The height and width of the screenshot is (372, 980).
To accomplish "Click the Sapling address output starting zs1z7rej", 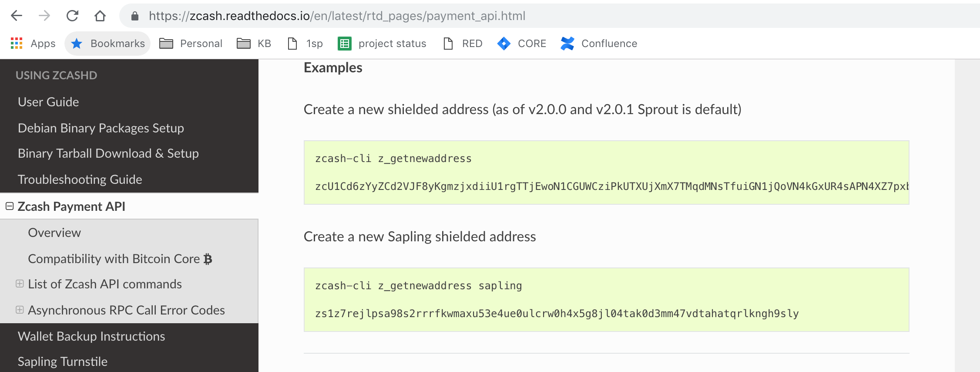I will coord(557,313).
